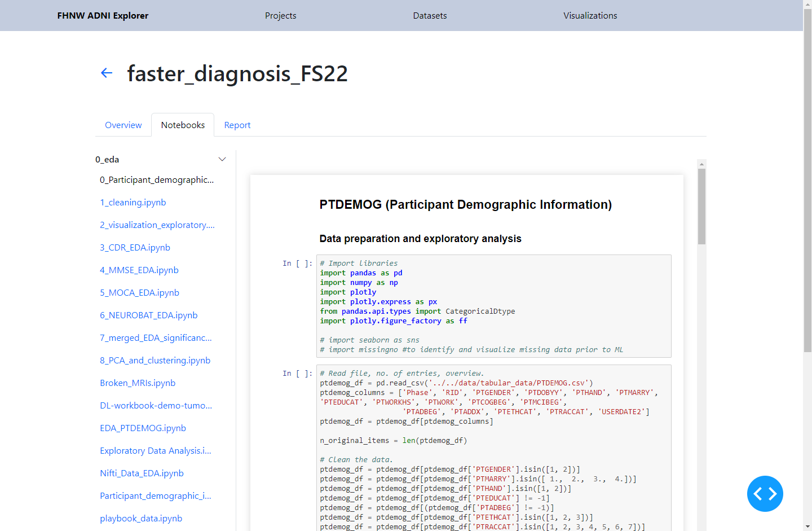Click the page scrollbar down arrow
Screen dimensions: 812x531
click(807, 526)
